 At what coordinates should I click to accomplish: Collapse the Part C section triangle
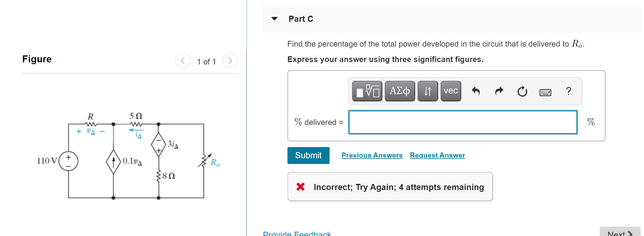pos(274,18)
